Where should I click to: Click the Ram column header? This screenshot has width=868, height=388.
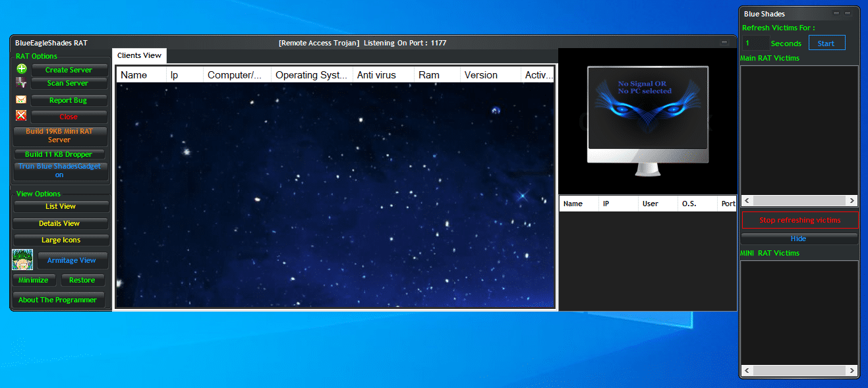pyautogui.click(x=437, y=75)
